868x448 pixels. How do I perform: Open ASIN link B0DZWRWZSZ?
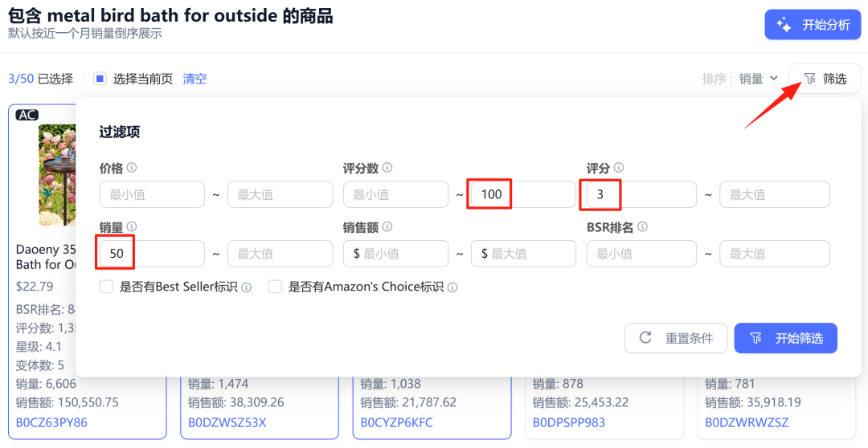[x=747, y=422]
